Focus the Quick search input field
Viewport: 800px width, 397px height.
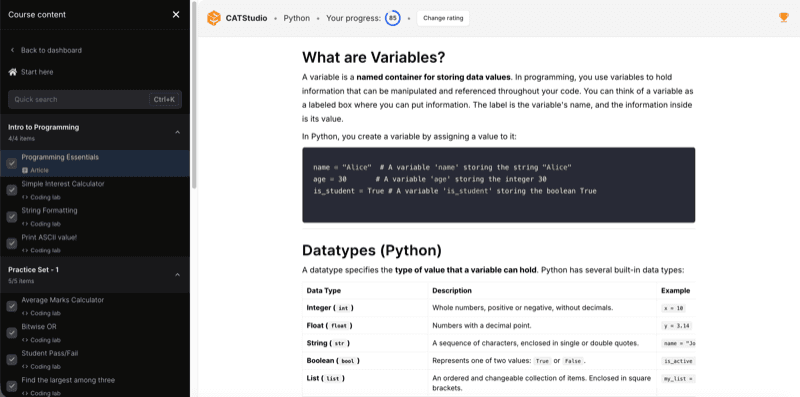point(95,100)
